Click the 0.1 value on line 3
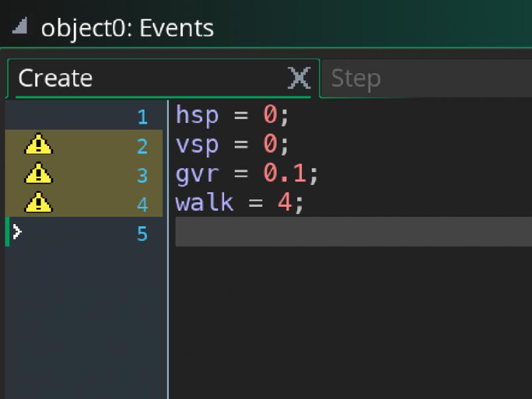 [285, 174]
